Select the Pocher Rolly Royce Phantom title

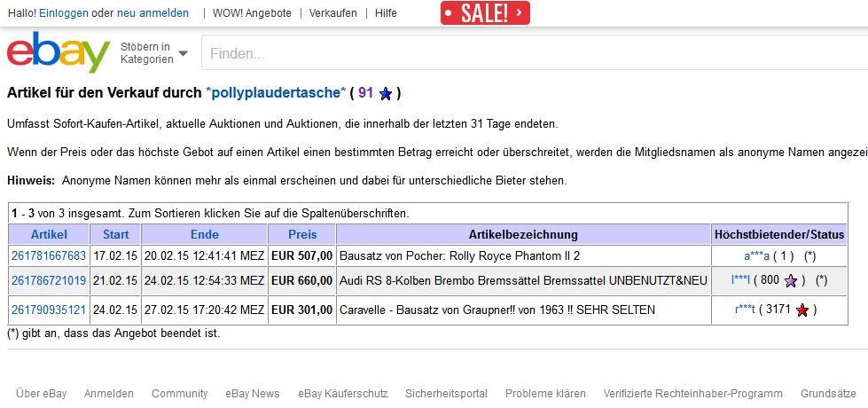[459, 256]
